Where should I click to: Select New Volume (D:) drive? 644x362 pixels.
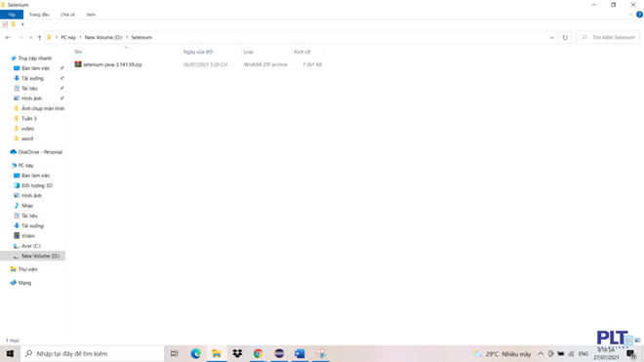coord(40,256)
